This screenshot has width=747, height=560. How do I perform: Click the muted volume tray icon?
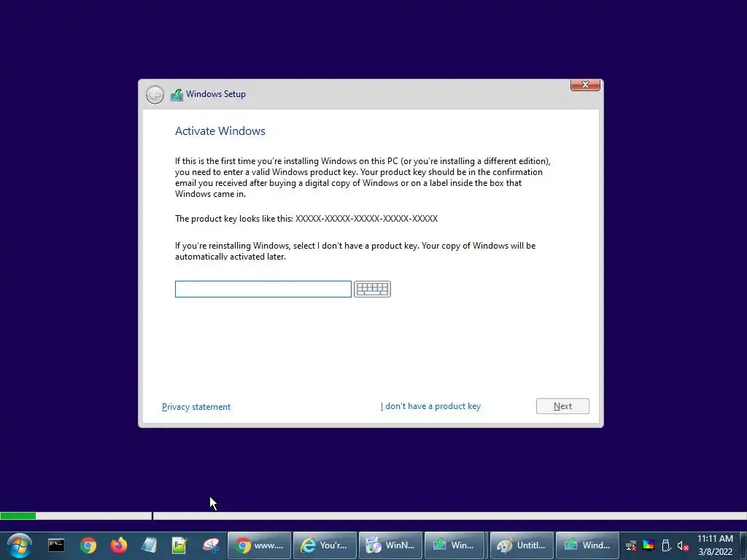(x=683, y=545)
